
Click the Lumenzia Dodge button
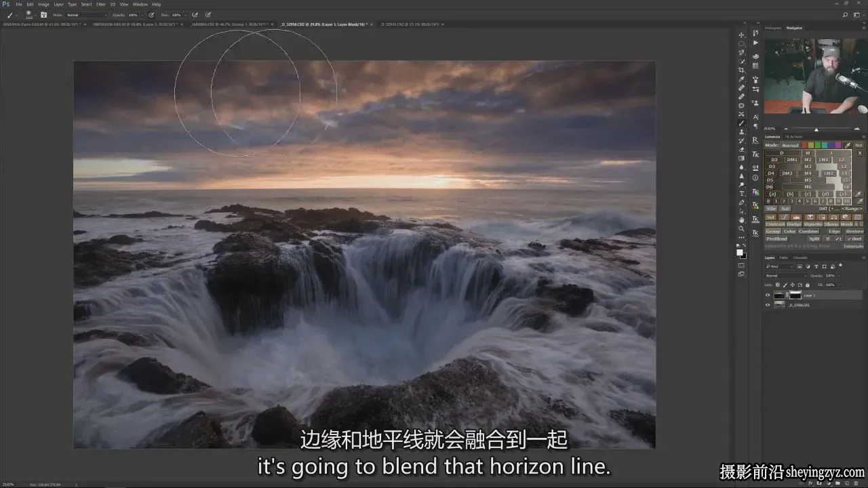point(793,224)
